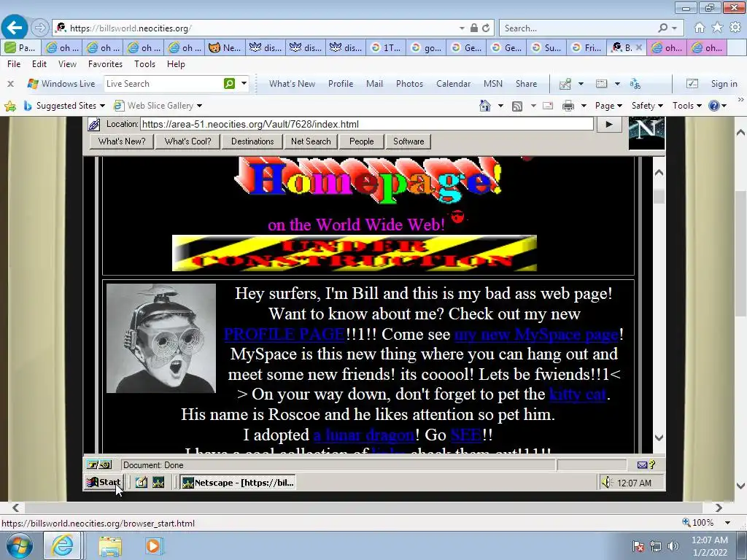Click the Translate icon in Windows Live toolbar
Viewport: 747px width, 560px height.
pos(635,84)
